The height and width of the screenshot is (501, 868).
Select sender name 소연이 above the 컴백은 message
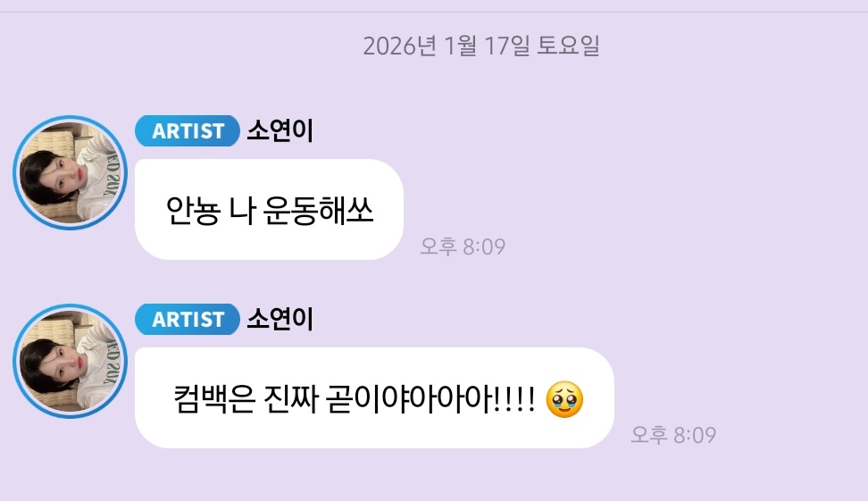point(280,320)
